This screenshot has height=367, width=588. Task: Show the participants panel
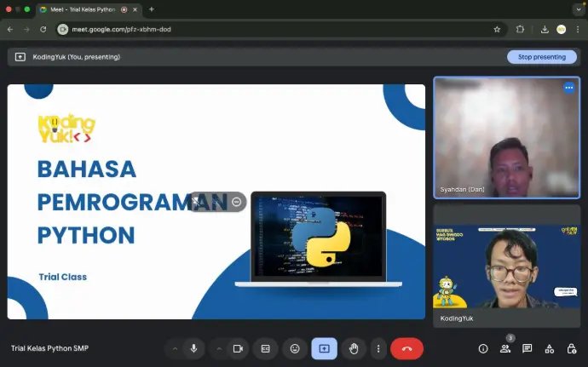[x=505, y=348]
